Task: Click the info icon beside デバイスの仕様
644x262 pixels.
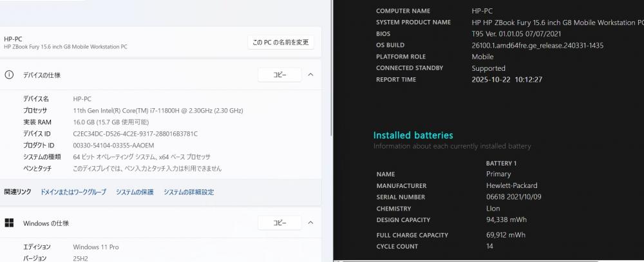Action: point(9,75)
